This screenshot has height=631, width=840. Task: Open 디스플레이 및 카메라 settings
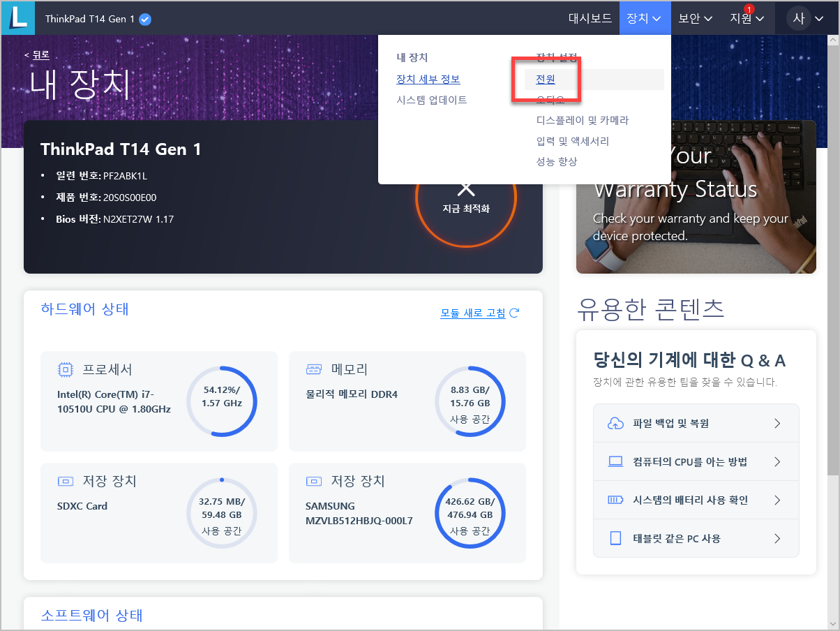583,120
